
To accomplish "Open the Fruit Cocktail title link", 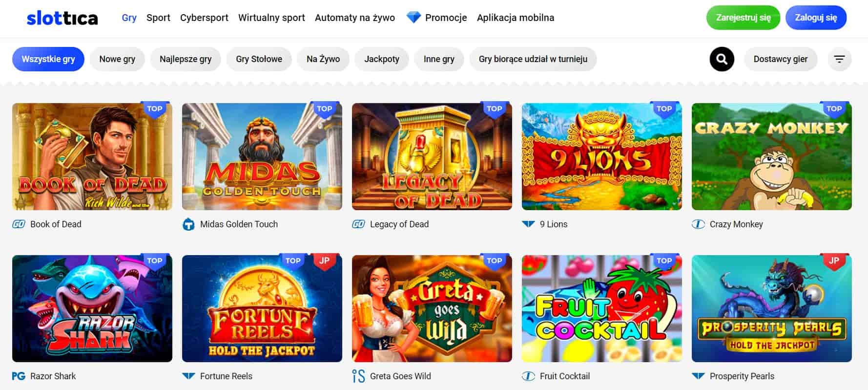I will [564, 376].
